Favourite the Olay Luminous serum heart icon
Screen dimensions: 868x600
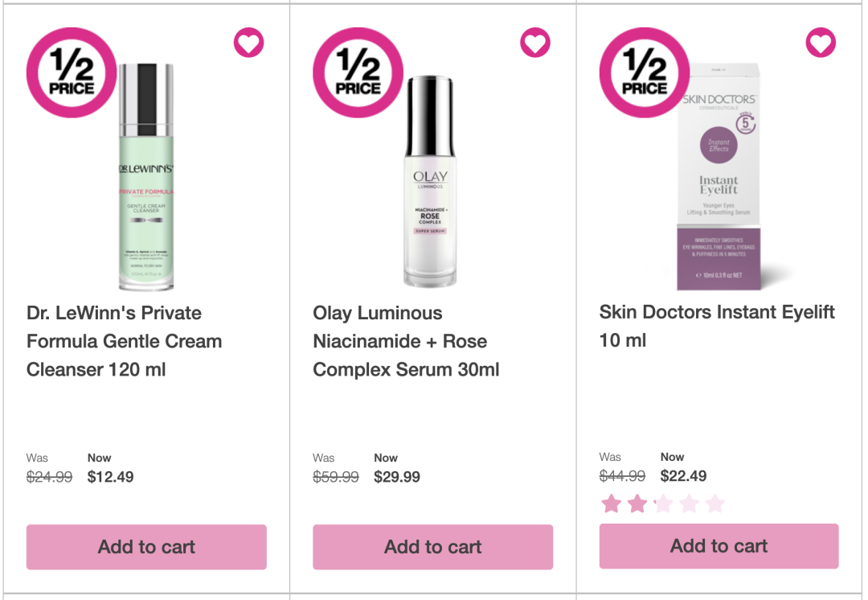pos(535,43)
